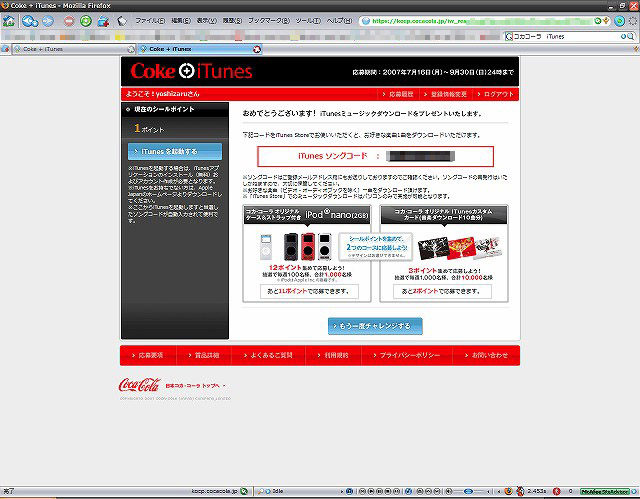Screen dimensions: 640x499
Task: Click the blue folder with red plus icon
Action: point(104,20)
